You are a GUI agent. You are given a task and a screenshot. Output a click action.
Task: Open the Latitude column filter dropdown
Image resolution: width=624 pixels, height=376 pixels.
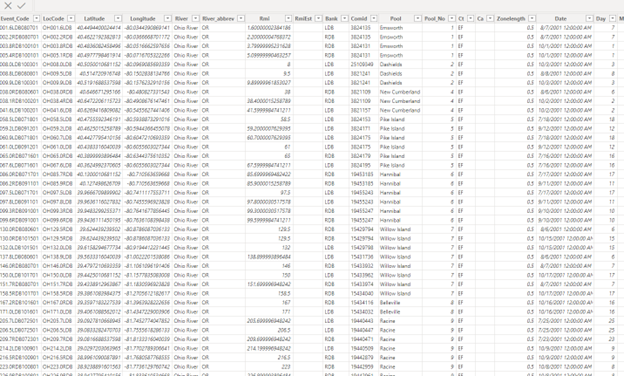118,18
